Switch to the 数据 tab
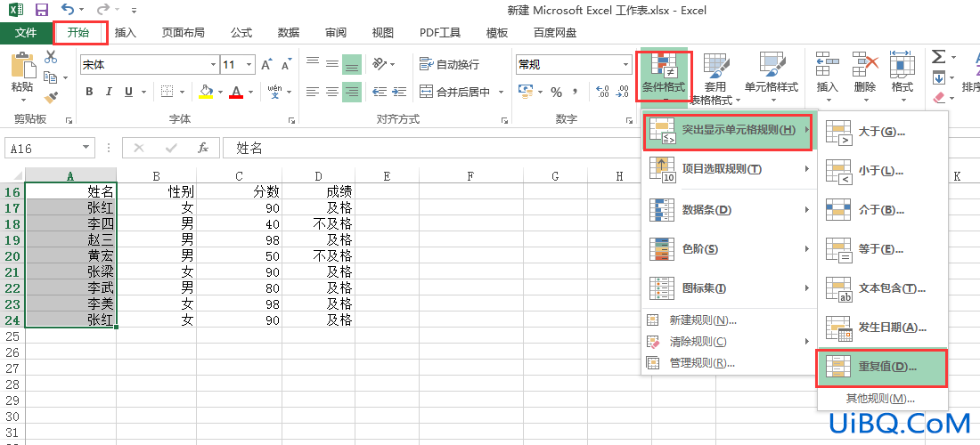 coord(288,33)
